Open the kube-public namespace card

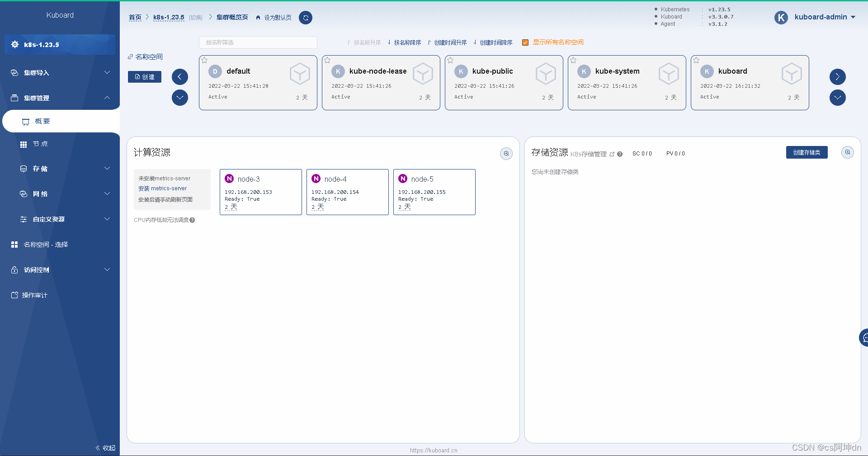pos(504,83)
